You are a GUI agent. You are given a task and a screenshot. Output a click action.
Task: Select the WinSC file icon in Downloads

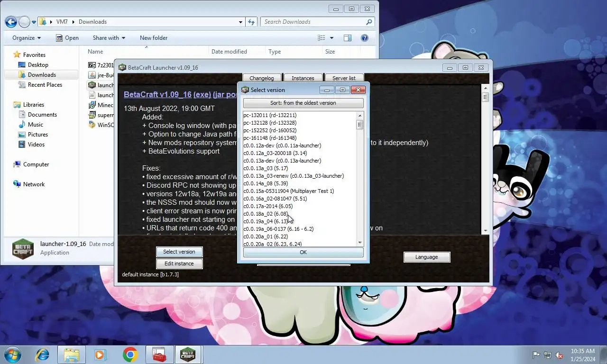click(92, 125)
